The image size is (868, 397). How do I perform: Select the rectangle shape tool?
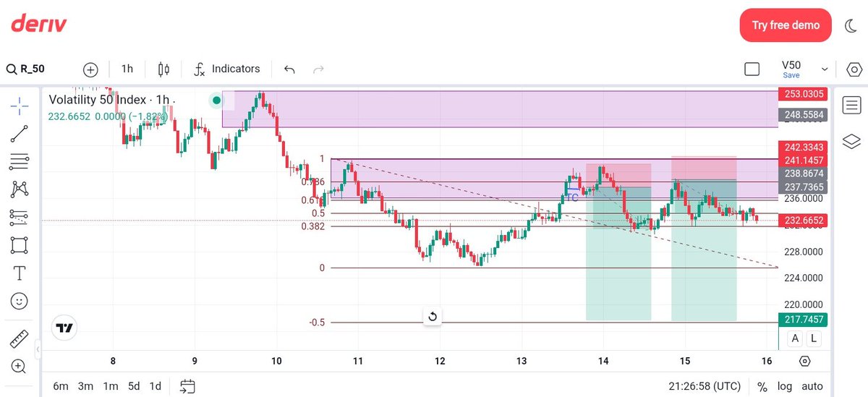click(20, 244)
